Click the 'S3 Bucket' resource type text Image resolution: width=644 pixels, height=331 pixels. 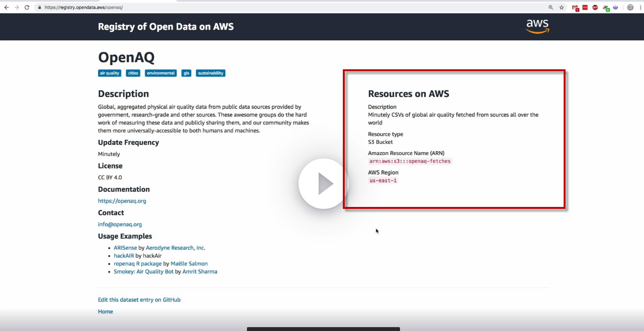click(x=381, y=142)
